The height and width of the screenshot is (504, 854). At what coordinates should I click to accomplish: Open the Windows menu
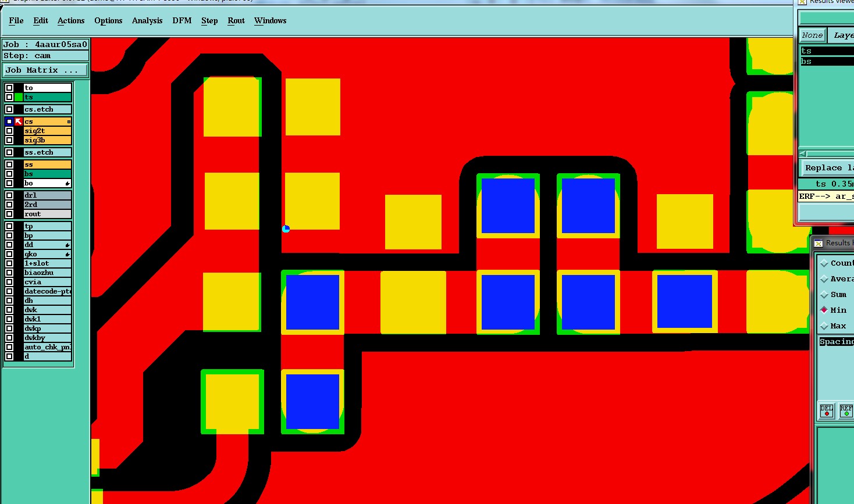(271, 20)
